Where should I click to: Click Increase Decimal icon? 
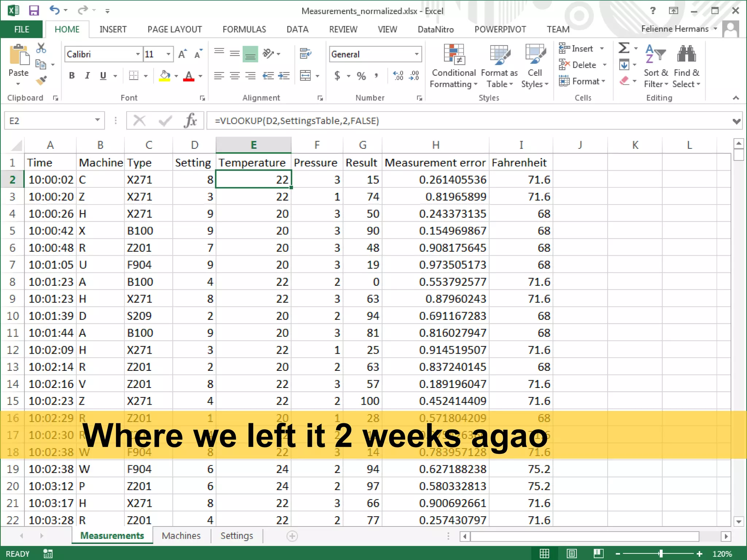point(398,75)
